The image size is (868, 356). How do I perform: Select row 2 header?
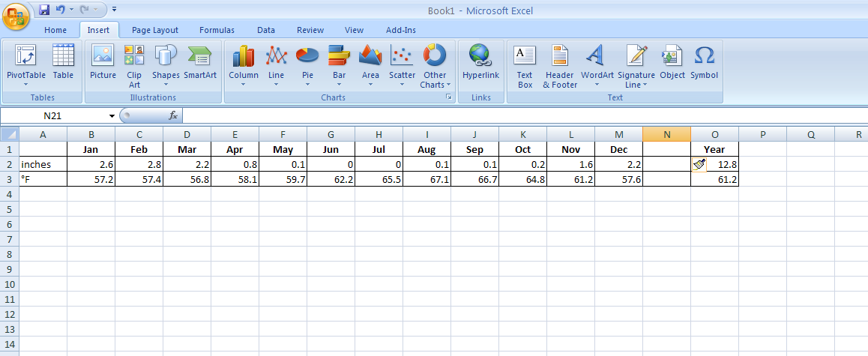tap(10, 164)
